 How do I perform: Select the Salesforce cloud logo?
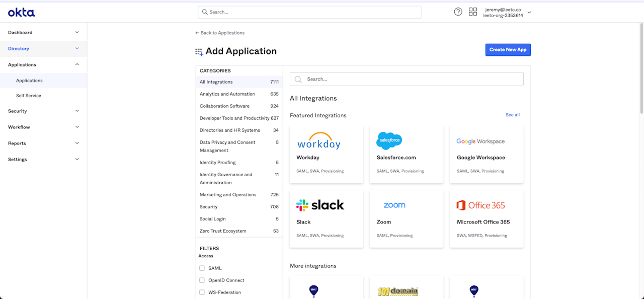click(389, 140)
